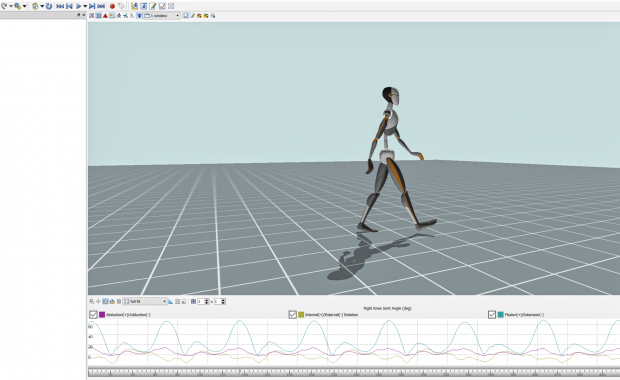Click the chart view icon right of window dropdown
This screenshot has height=380, width=620.
[186, 16]
